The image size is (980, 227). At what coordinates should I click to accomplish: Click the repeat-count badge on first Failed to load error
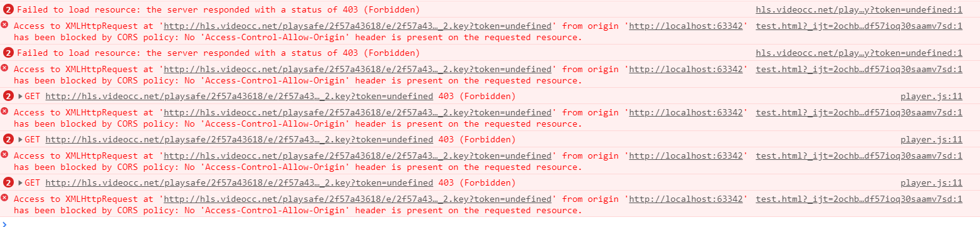(8, 9)
